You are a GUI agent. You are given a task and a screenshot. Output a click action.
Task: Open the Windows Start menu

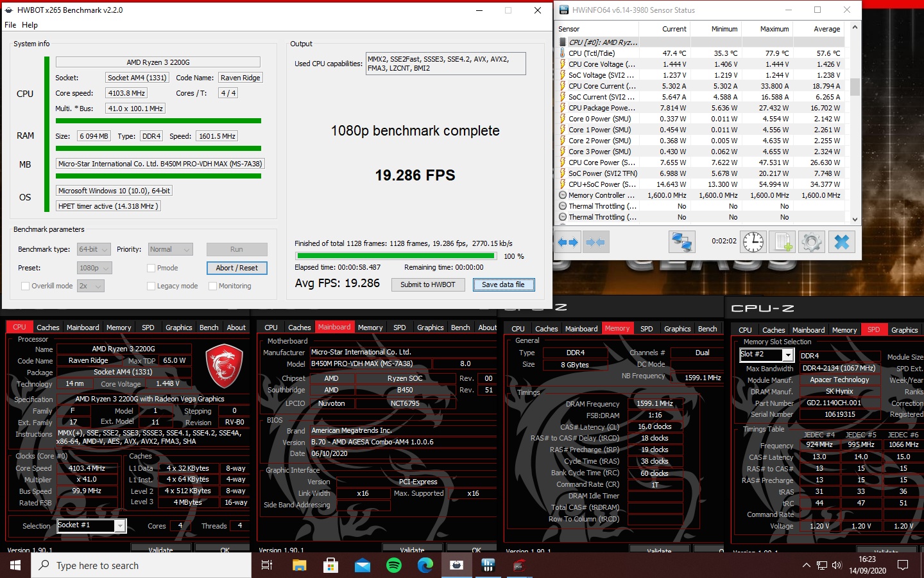(15, 565)
